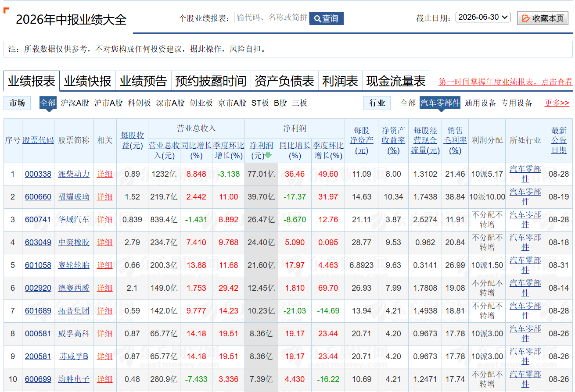Select 全部 industry filter

coord(408,103)
